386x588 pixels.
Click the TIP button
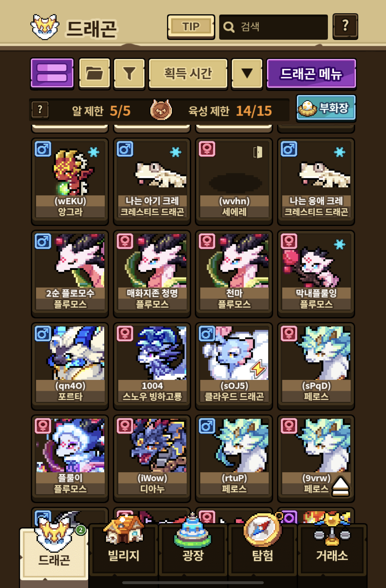coord(191,27)
